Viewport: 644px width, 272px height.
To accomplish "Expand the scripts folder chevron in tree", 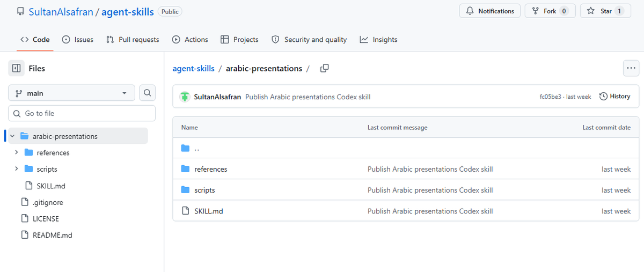I will click(16, 169).
